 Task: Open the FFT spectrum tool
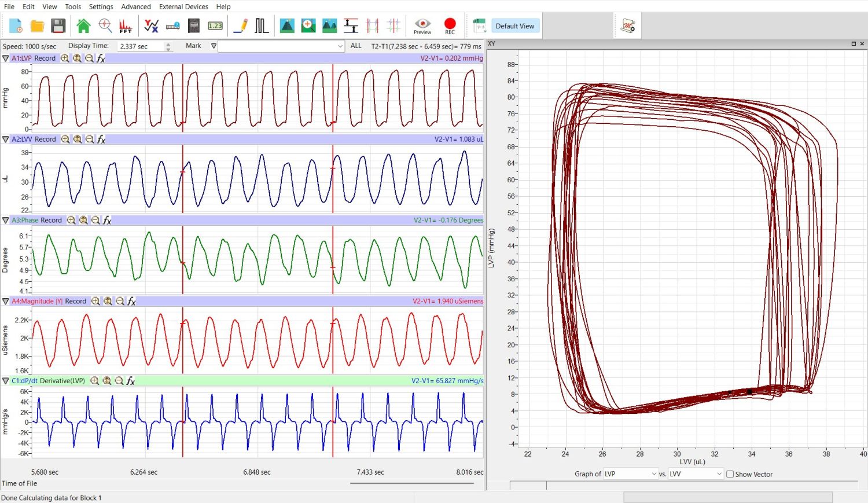pos(126,25)
